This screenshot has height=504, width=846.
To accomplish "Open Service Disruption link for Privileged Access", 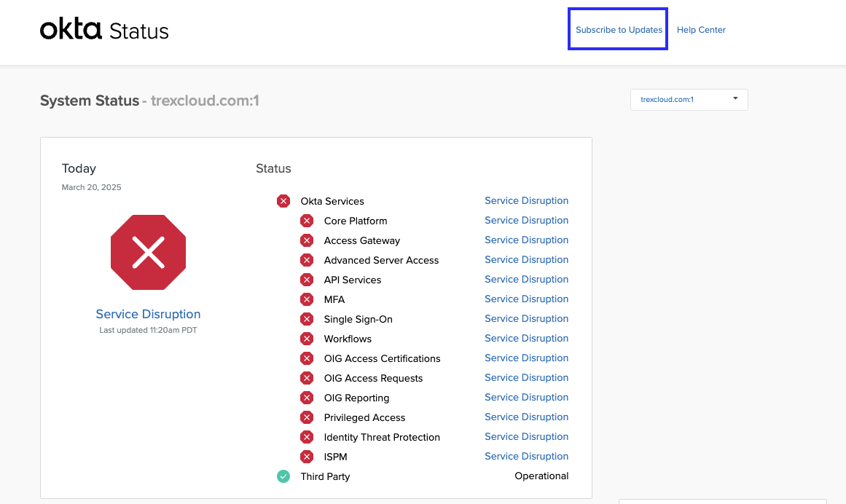I will point(527,417).
